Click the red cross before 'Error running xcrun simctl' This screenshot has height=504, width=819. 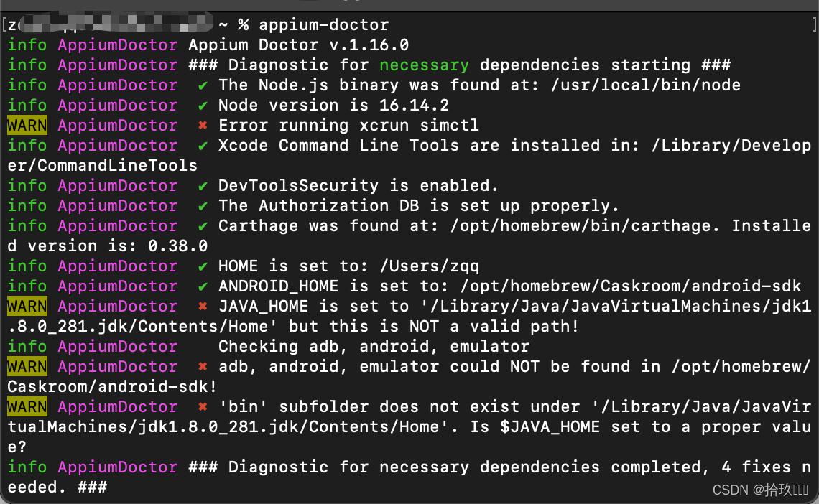(203, 126)
